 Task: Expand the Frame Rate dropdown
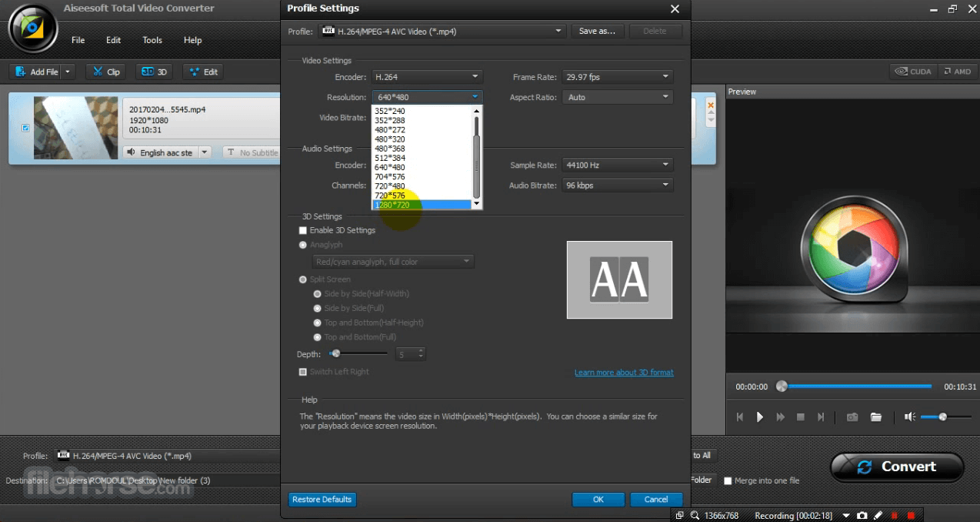pyautogui.click(x=618, y=77)
